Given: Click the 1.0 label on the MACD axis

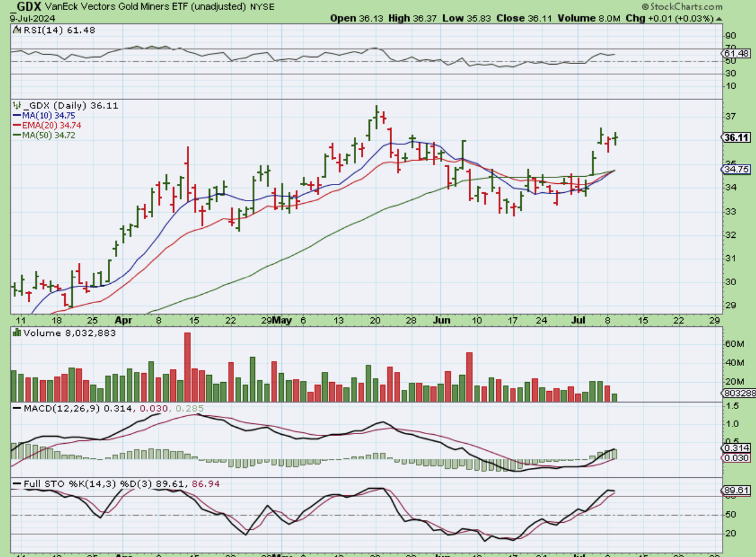Looking at the screenshot, I should pyautogui.click(x=731, y=423).
